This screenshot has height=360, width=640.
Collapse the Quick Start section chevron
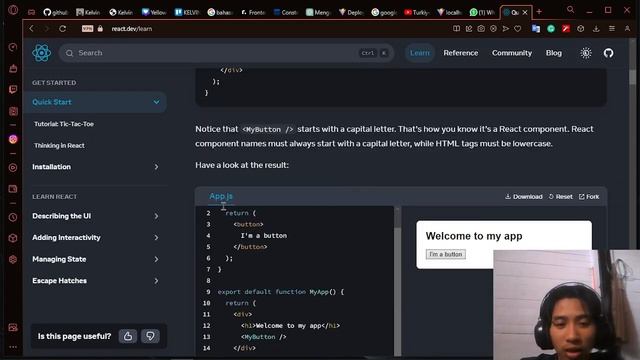tap(156, 102)
